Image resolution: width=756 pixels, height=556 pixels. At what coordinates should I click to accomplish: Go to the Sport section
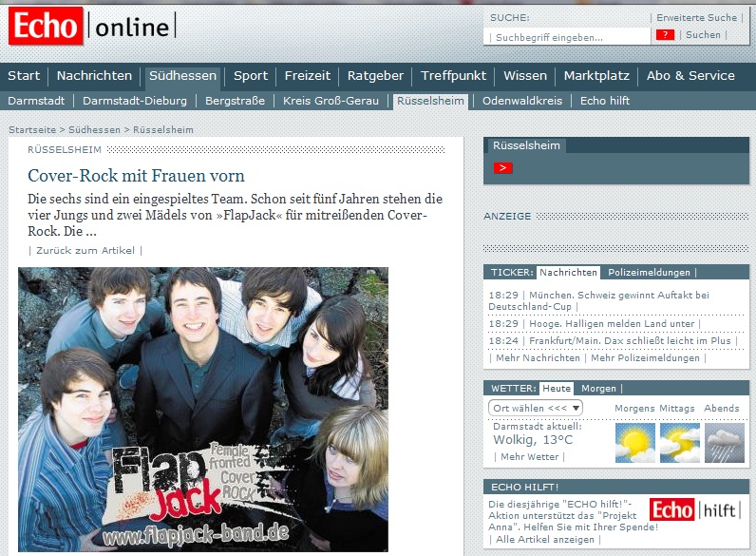(251, 76)
